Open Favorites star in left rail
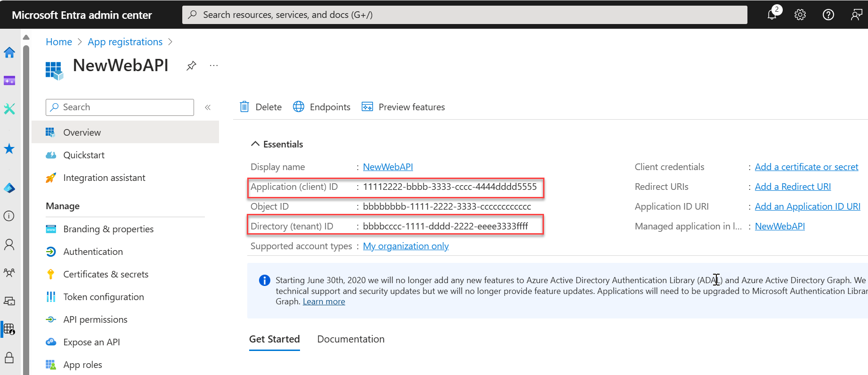868x375 pixels. point(9,149)
